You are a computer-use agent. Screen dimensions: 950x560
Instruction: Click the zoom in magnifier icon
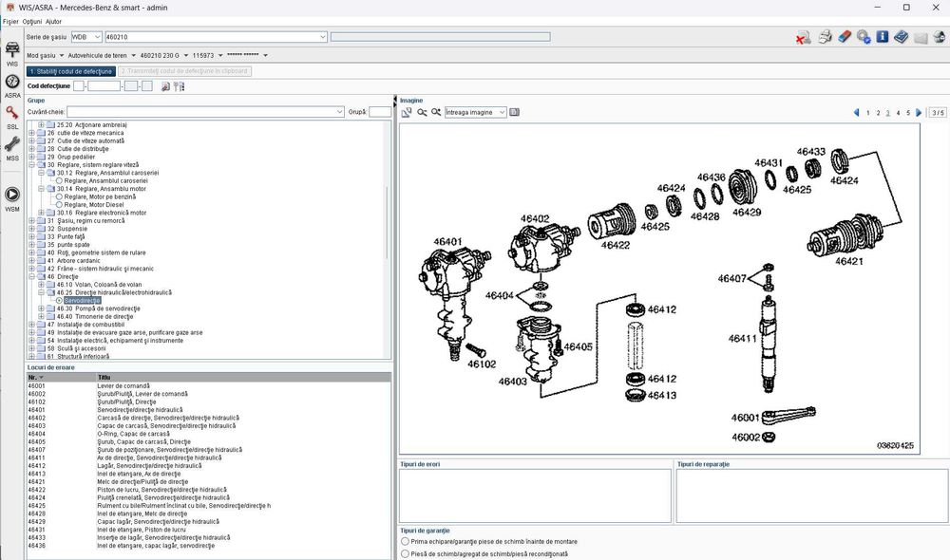[436, 113]
